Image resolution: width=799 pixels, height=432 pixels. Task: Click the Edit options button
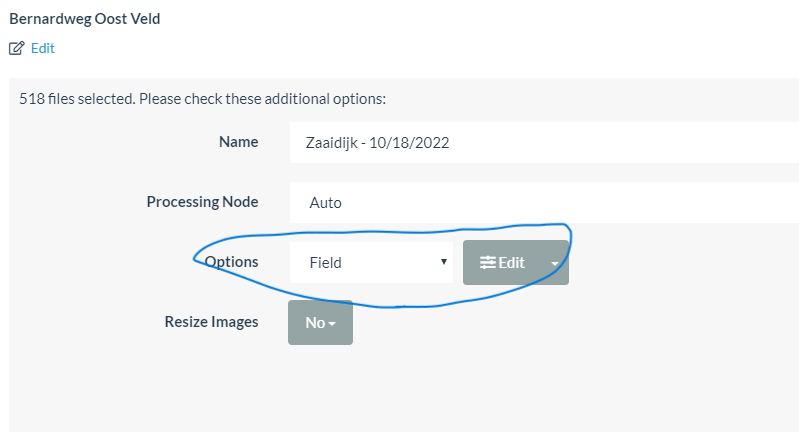pyautogui.click(x=502, y=263)
